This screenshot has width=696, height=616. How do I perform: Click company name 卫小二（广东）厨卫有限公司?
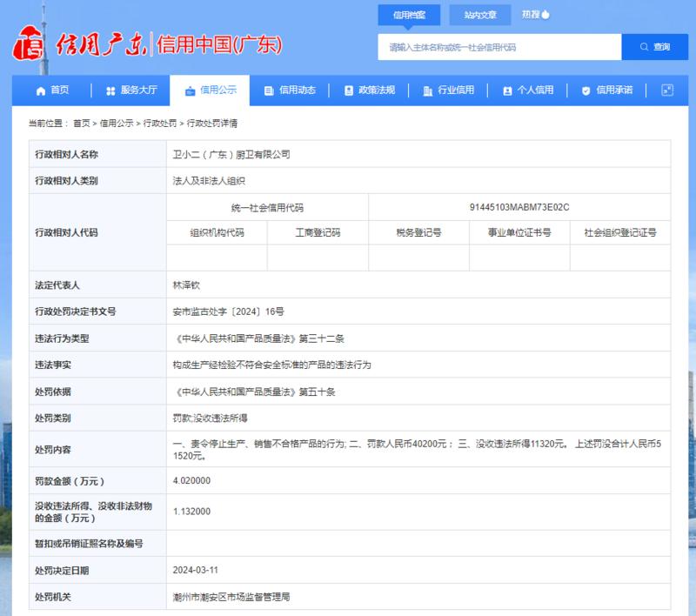pos(231,155)
